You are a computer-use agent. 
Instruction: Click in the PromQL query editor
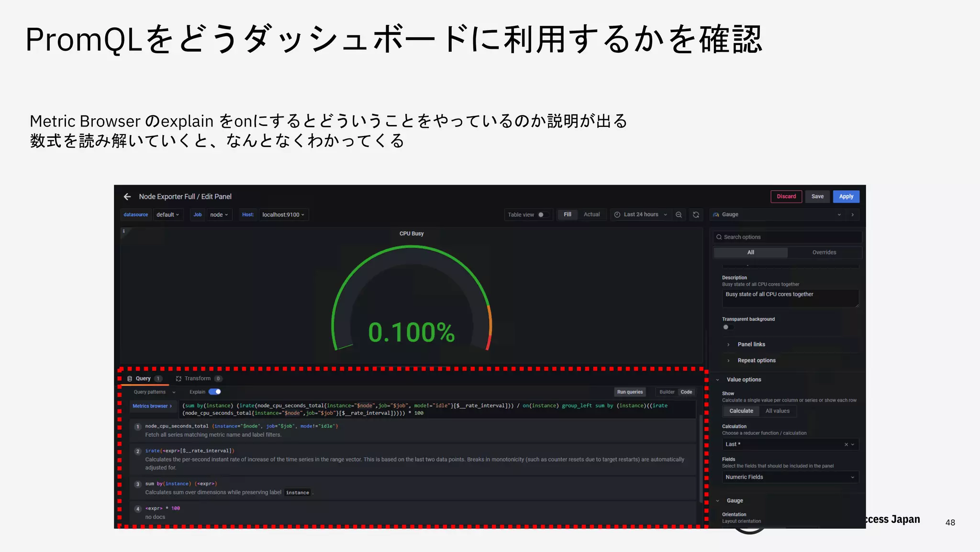(x=437, y=410)
